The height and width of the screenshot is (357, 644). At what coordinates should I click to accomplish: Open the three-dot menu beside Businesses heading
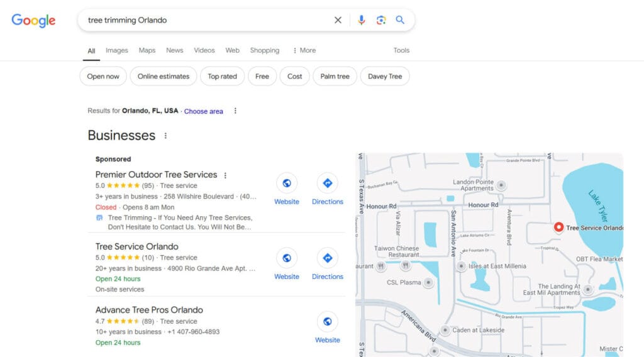[165, 136]
